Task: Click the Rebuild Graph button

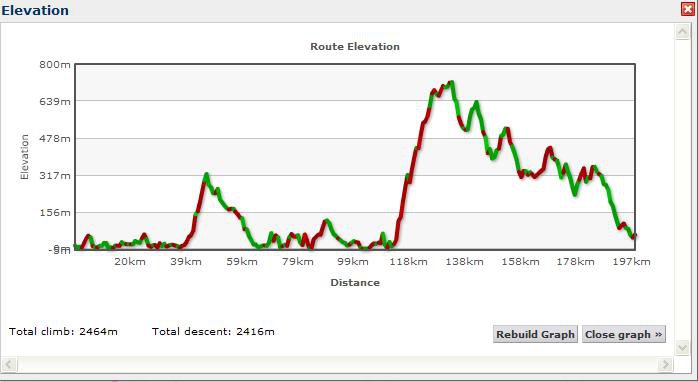Action: [536, 334]
